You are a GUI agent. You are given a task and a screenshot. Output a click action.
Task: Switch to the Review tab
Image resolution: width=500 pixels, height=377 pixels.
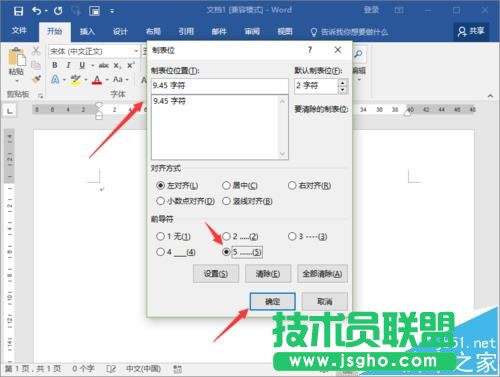click(x=252, y=32)
